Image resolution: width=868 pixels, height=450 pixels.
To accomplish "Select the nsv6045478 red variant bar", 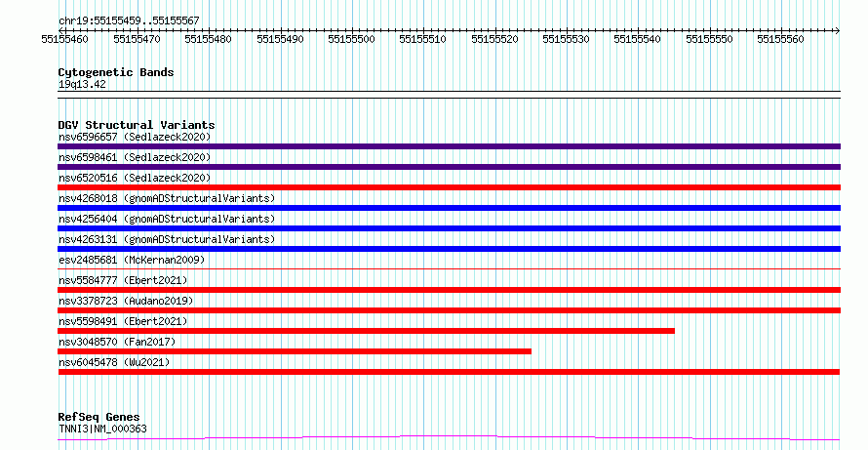I will (x=449, y=372).
